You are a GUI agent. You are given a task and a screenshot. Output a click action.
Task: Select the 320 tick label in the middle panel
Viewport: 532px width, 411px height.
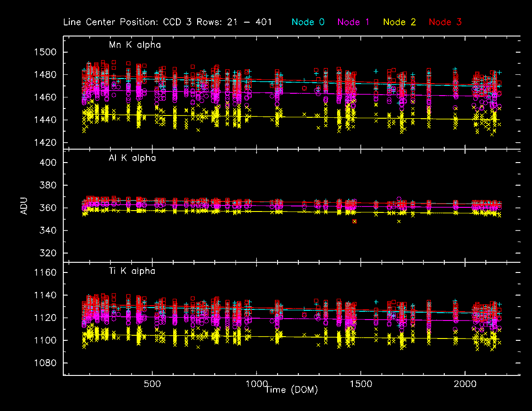[48, 253]
